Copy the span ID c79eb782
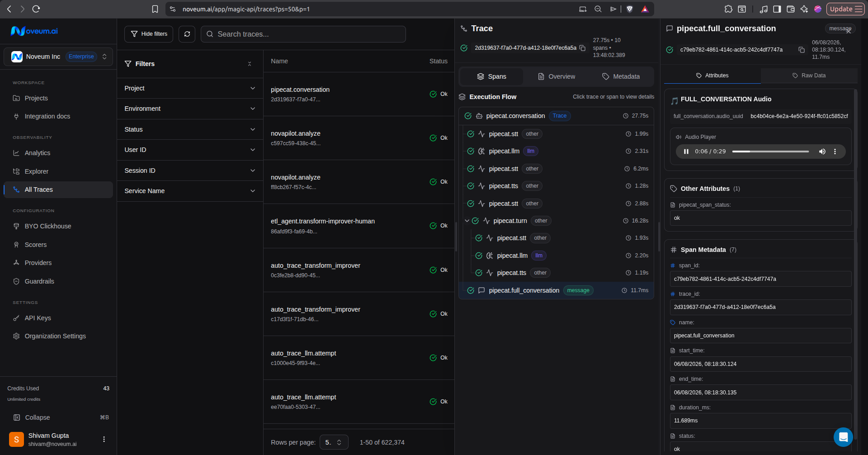The image size is (868, 455). coord(801,50)
